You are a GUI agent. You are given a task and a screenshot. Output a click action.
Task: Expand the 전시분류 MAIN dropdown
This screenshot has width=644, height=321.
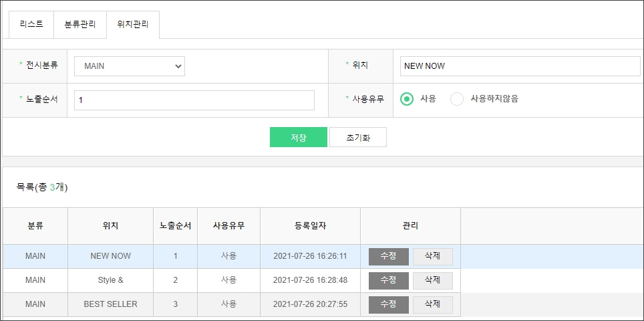click(130, 66)
